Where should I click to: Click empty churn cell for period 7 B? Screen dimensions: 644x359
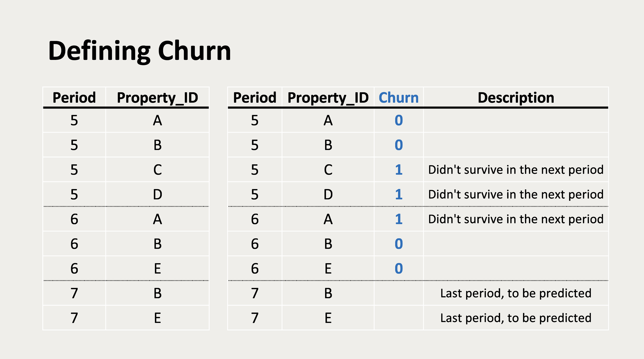click(x=399, y=293)
